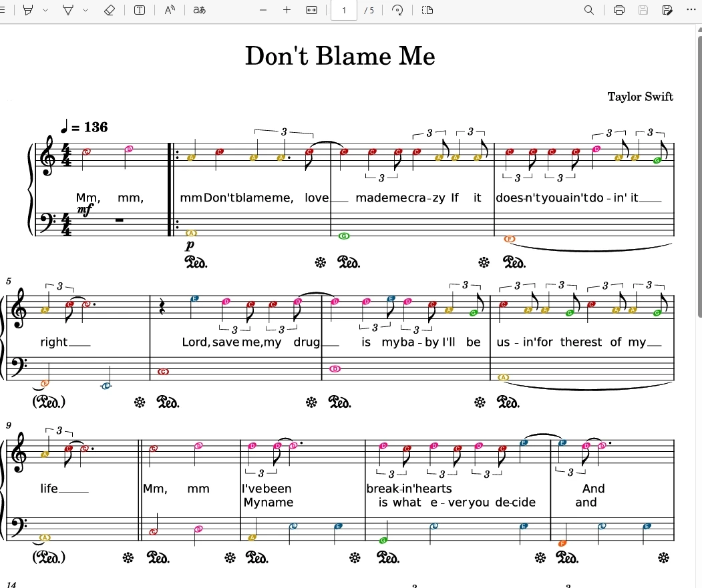Viewport: 702px width, 588px height.
Task: Start Read aloud
Action: tap(170, 10)
